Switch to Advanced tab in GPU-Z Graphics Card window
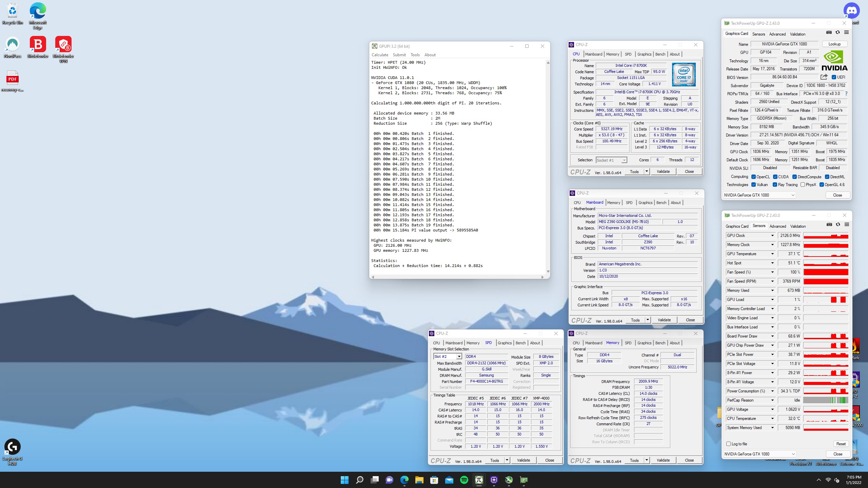The image size is (868, 488). tap(777, 34)
